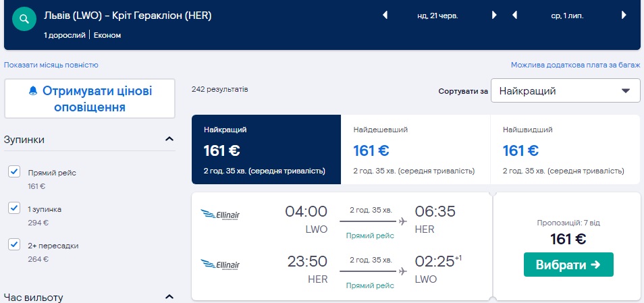Select the Найдешевший tab
Image resolution: width=644 pixels, height=303 pixels.
[x=416, y=149]
